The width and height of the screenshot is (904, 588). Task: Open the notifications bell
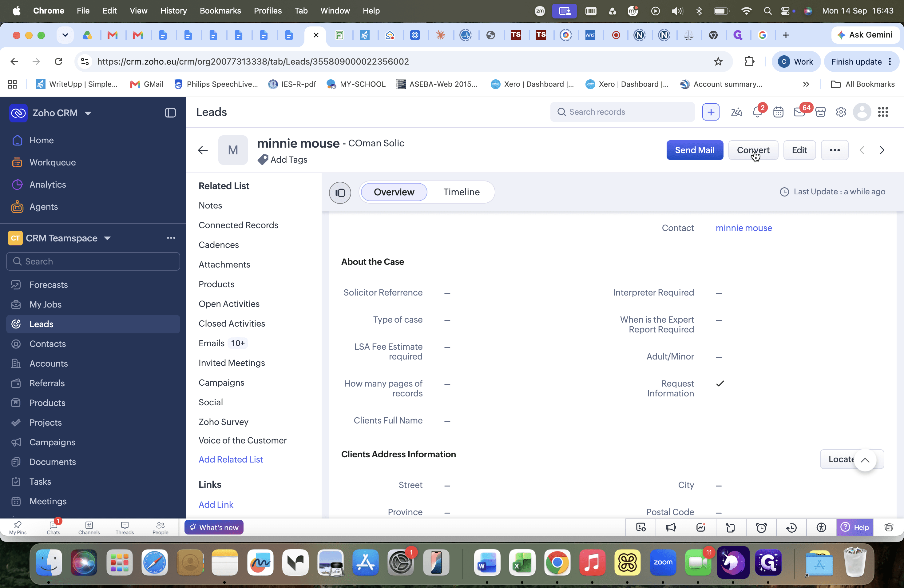tap(757, 112)
